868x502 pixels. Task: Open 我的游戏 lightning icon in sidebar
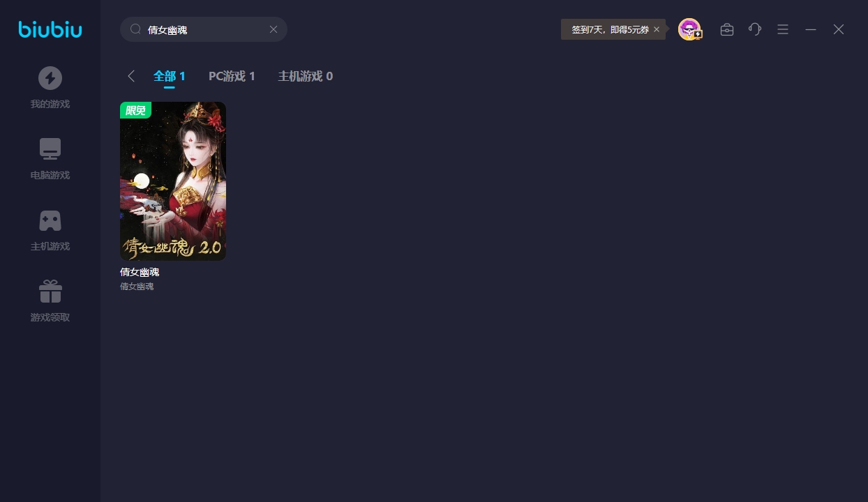point(50,78)
